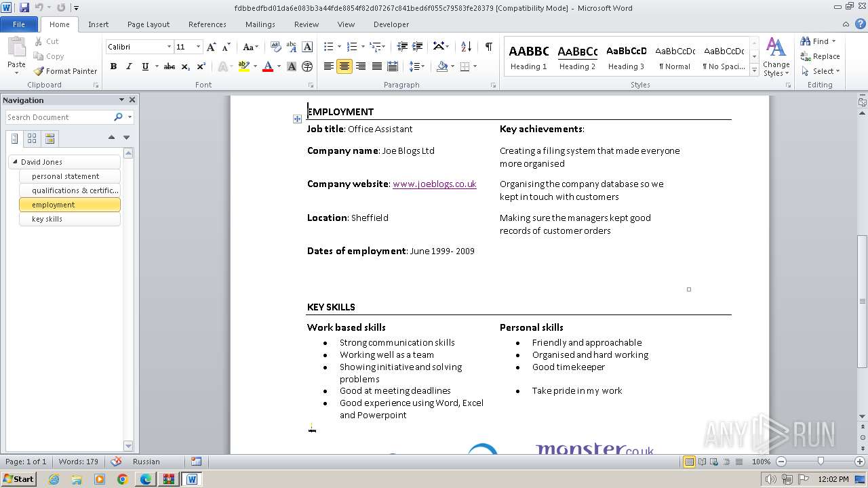Open the font size dropdown
Screen dimensions: 868x488
[198, 47]
